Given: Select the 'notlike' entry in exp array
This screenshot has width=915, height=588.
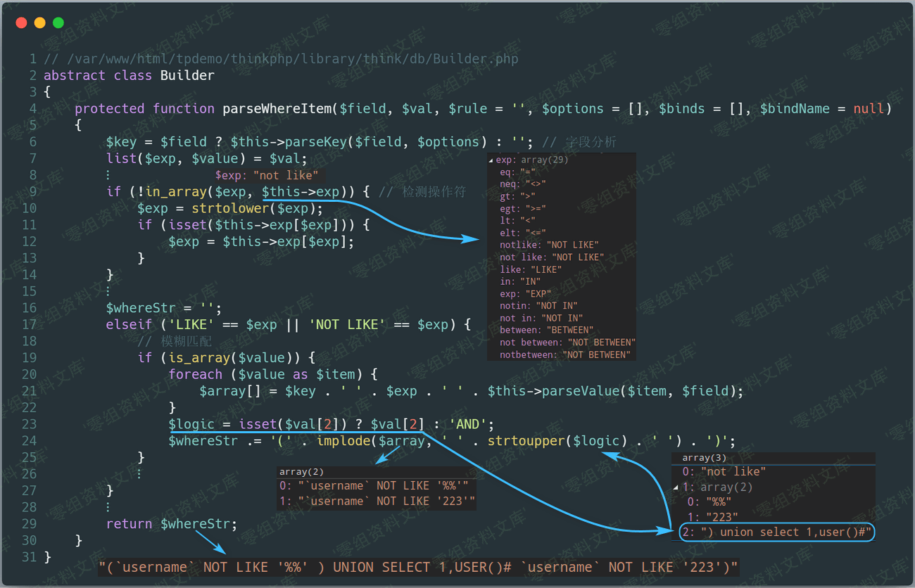Looking at the screenshot, I should (549, 245).
